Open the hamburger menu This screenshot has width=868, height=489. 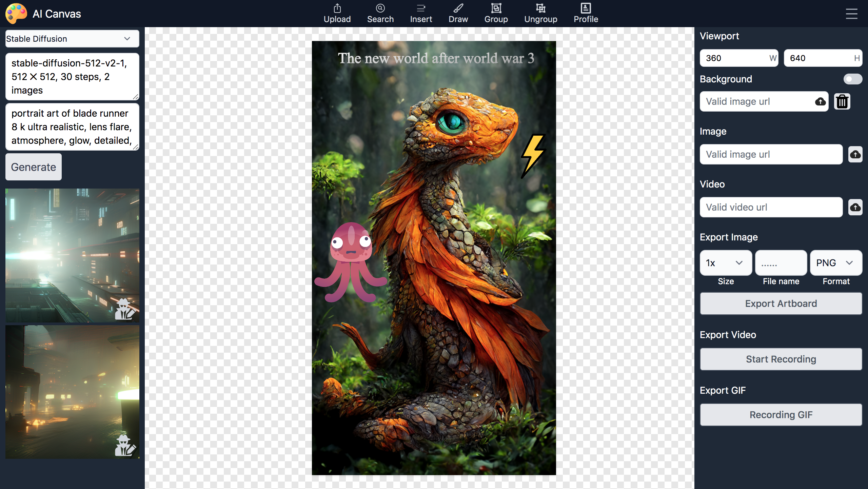pyautogui.click(x=851, y=14)
